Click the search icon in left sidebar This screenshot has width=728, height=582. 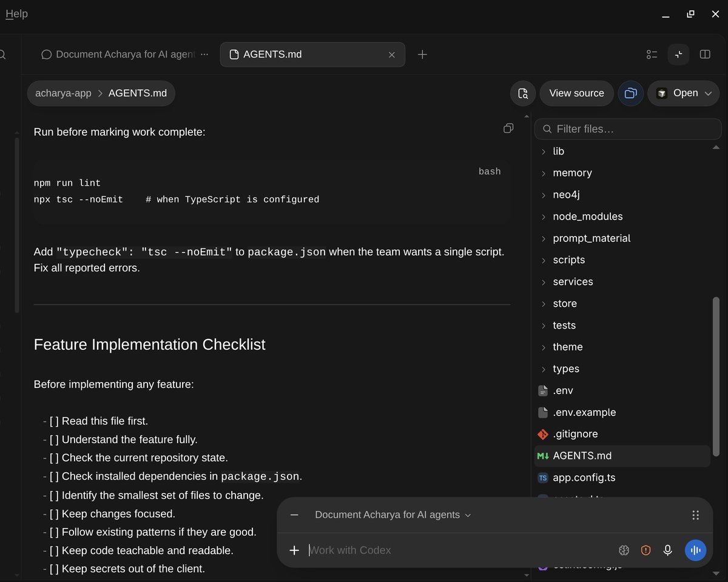[x=2, y=55]
